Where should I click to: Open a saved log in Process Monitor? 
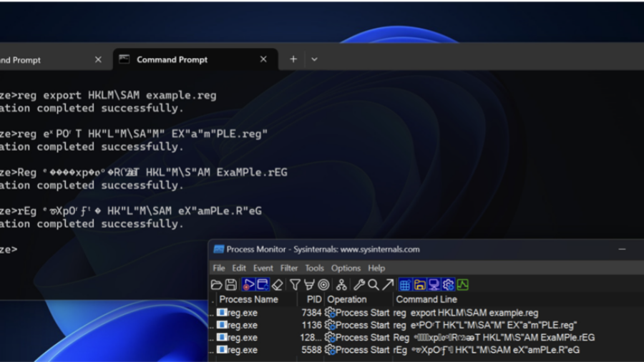coord(216,285)
